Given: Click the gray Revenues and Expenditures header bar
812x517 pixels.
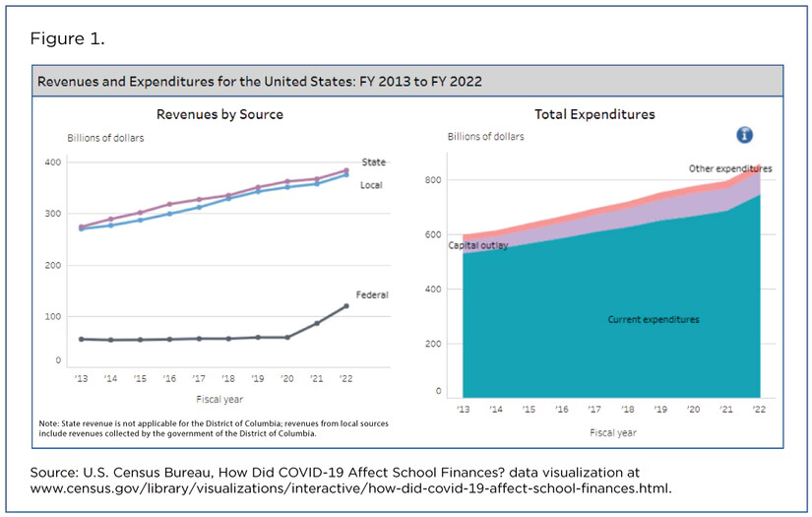Looking at the screenshot, I should click(x=408, y=80).
